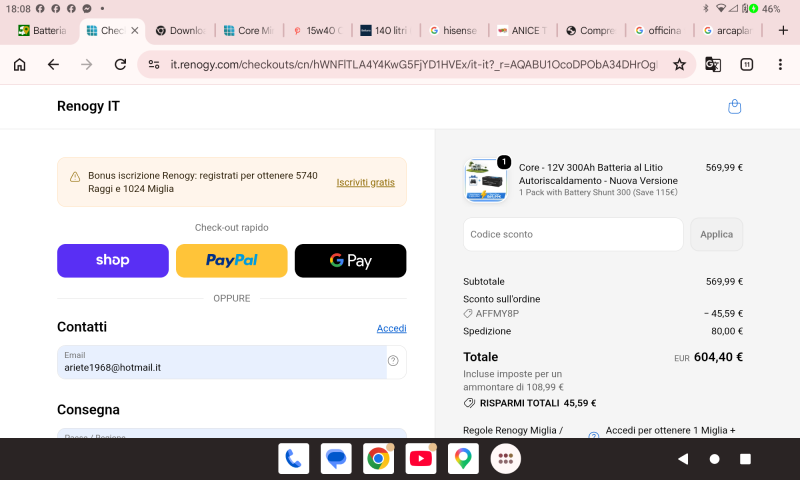Switch to the arcaplanet tab
Viewport: 800px width, 480px height.
727,31
